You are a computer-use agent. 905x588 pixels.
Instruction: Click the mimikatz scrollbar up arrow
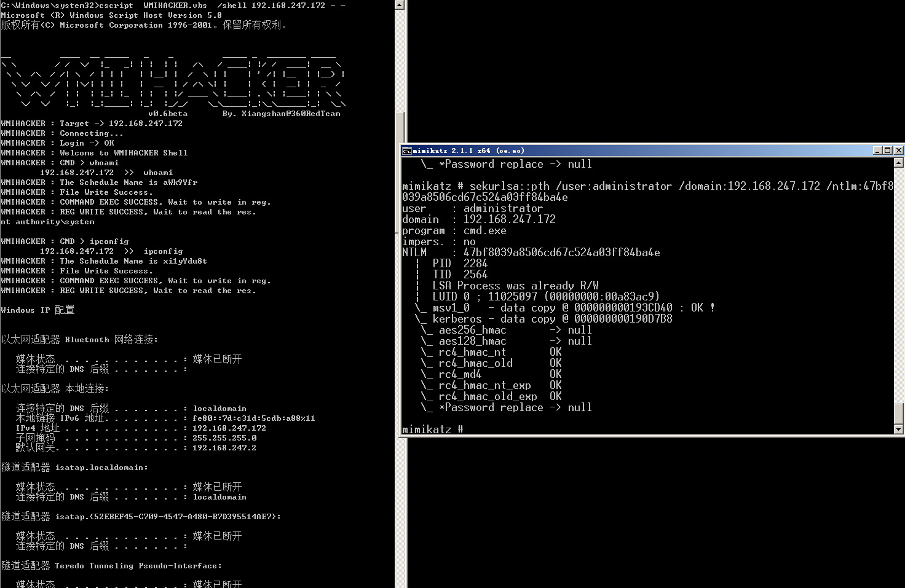tap(899, 163)
